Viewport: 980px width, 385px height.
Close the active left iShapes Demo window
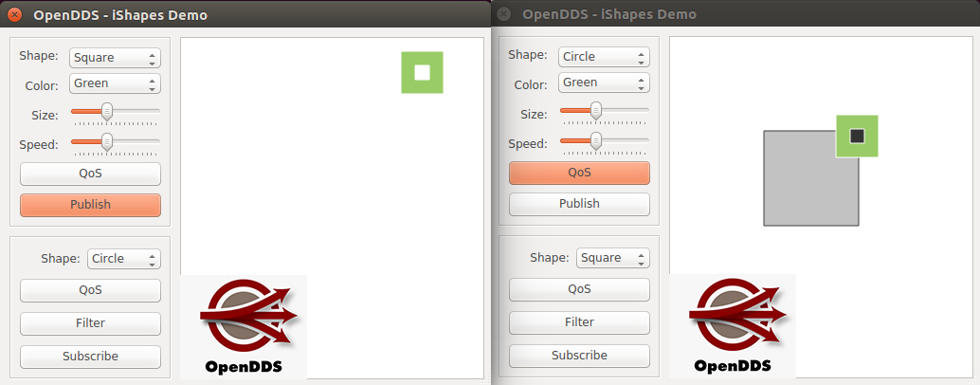point(14,15)
